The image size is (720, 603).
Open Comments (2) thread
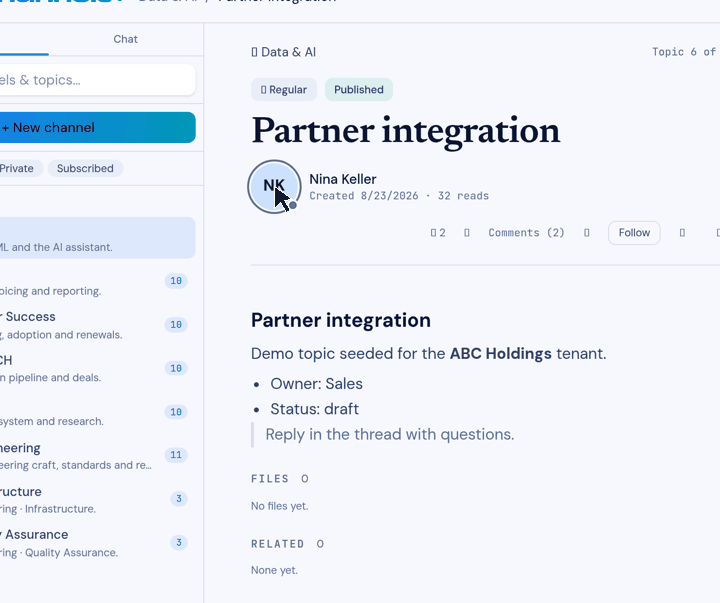coord(526,233)
